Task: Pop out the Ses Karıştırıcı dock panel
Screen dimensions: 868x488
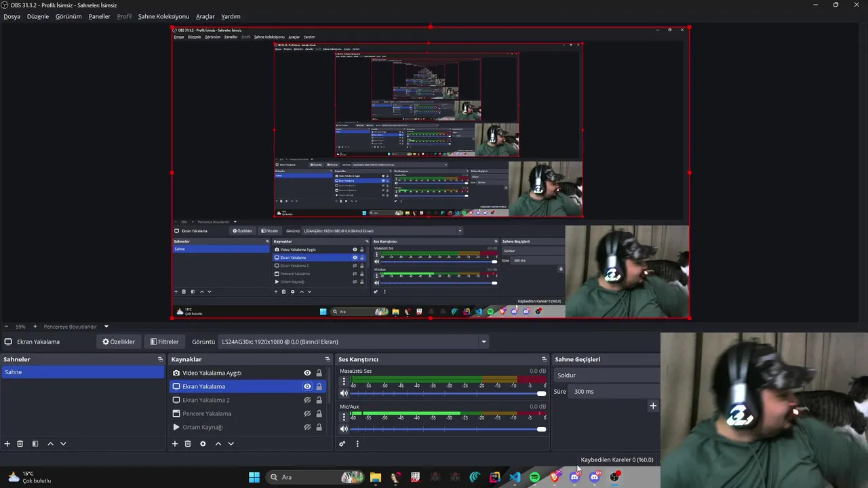Action: 544,359
